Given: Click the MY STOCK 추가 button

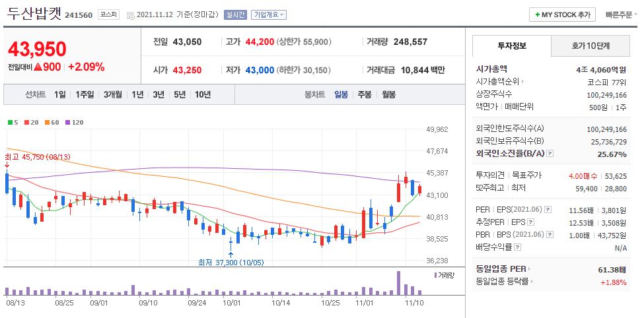Looking at the screenshot, I should (562, 15).
